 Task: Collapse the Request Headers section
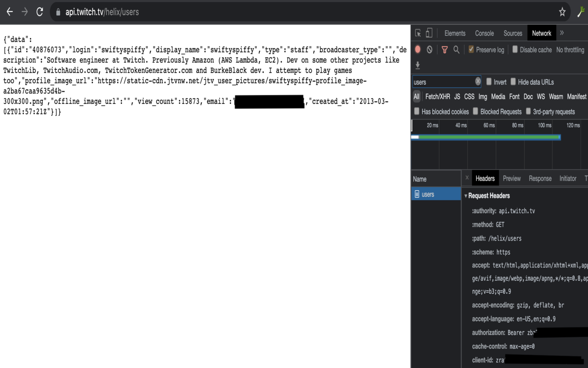465,195
